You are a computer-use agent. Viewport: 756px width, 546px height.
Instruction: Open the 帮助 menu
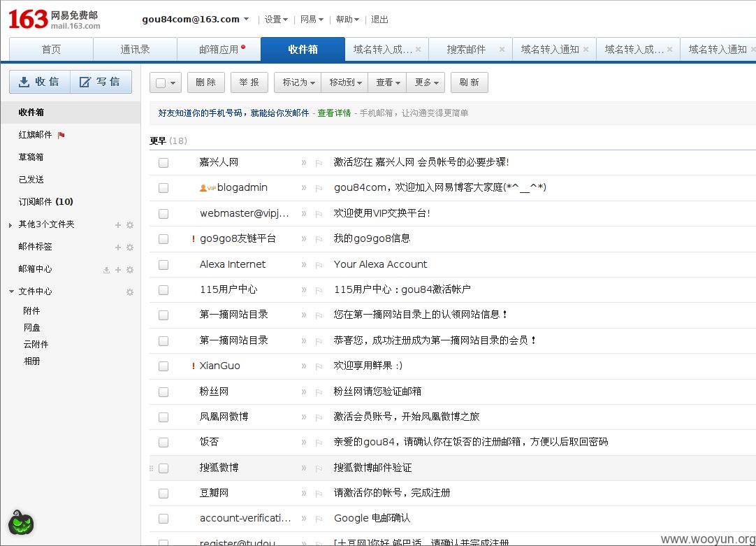[347, 20]
